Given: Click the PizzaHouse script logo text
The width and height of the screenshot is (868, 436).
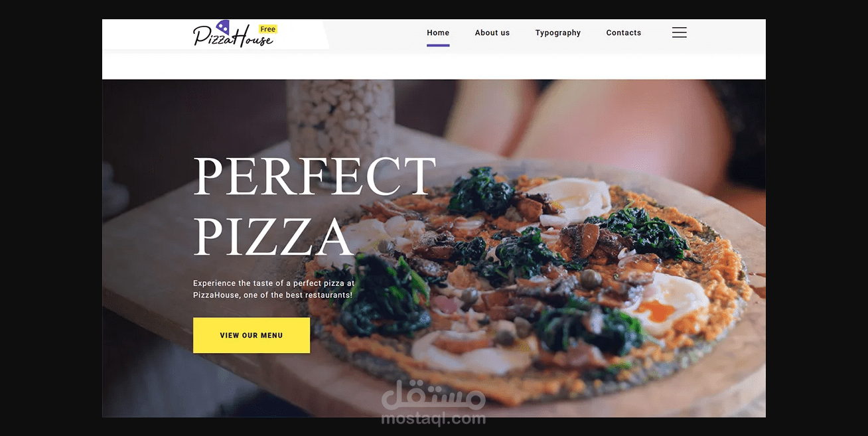Looking at the screenshot, I should pos(233,36).
